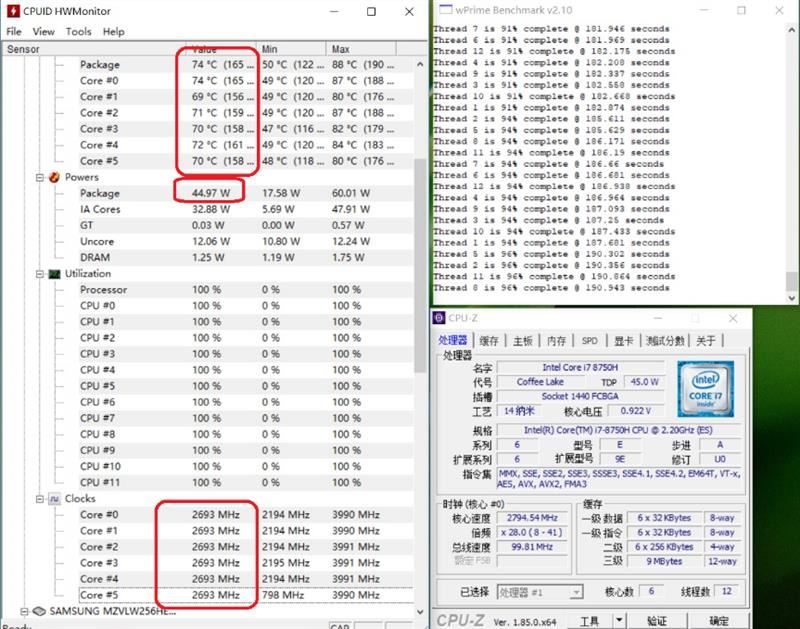Viewport: 800px width, 629px height.
Task: Open the View menu in HWMonitor
Action: click(x=43, y=32)
